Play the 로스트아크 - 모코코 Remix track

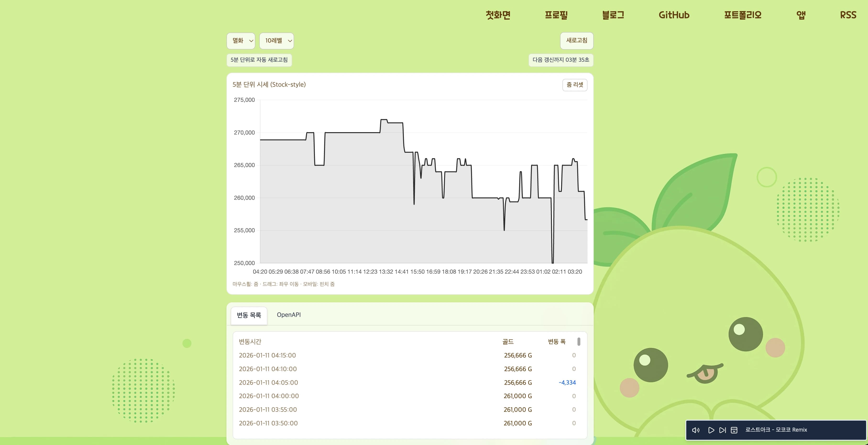(x=711, y=430)
